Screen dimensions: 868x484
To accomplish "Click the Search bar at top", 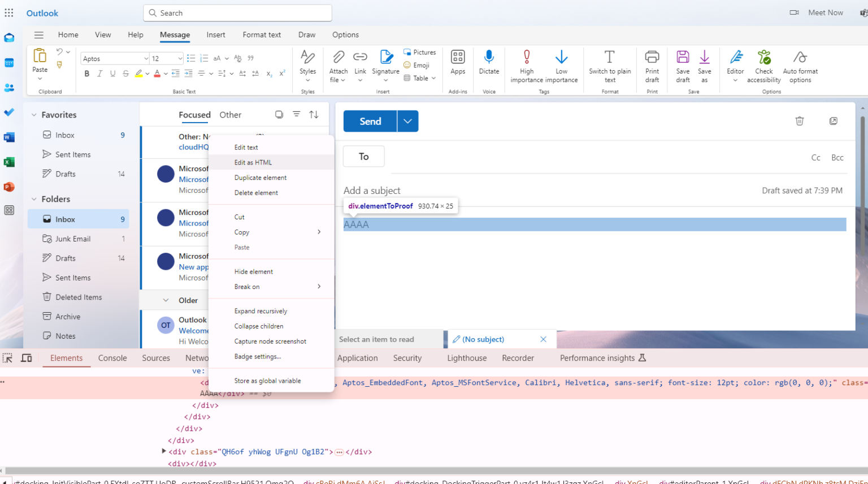I will (x=237, y=12).
